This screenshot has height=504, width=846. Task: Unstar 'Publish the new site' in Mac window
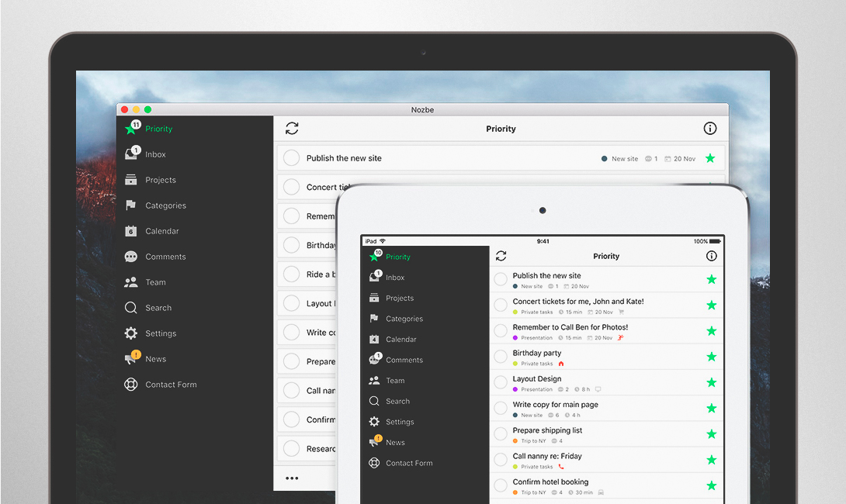(x=710, y=158)
